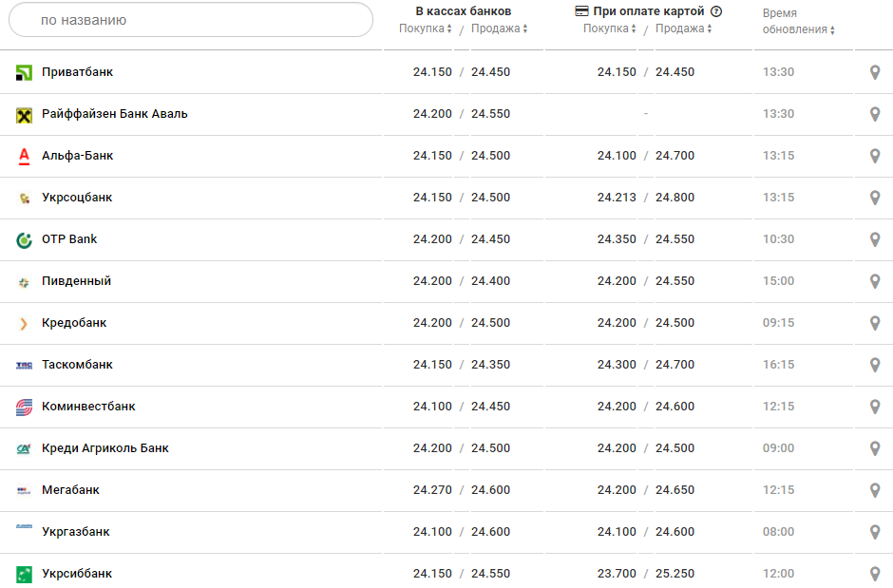
Task: Sort table by Время обновления
Action: click(798, 29)
